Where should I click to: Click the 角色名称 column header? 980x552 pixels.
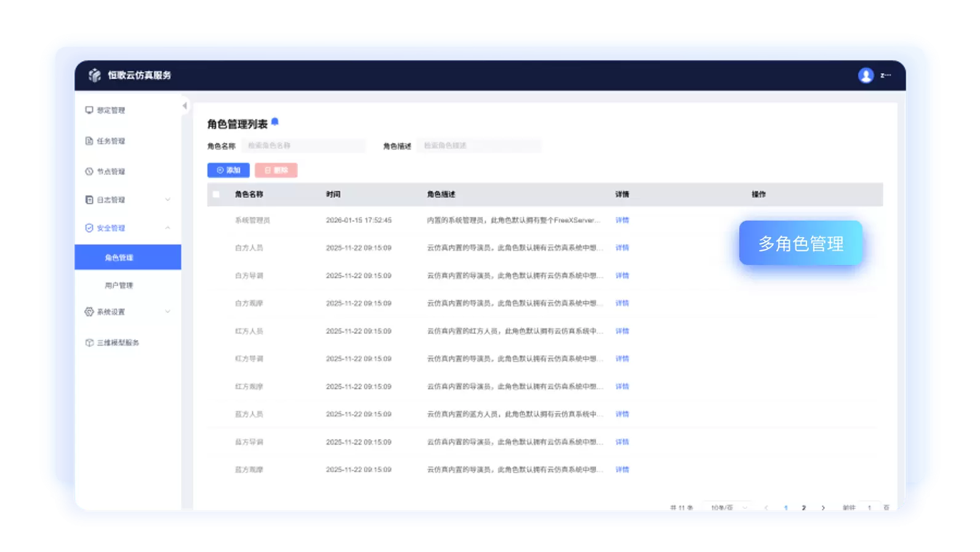coord(249,194)
